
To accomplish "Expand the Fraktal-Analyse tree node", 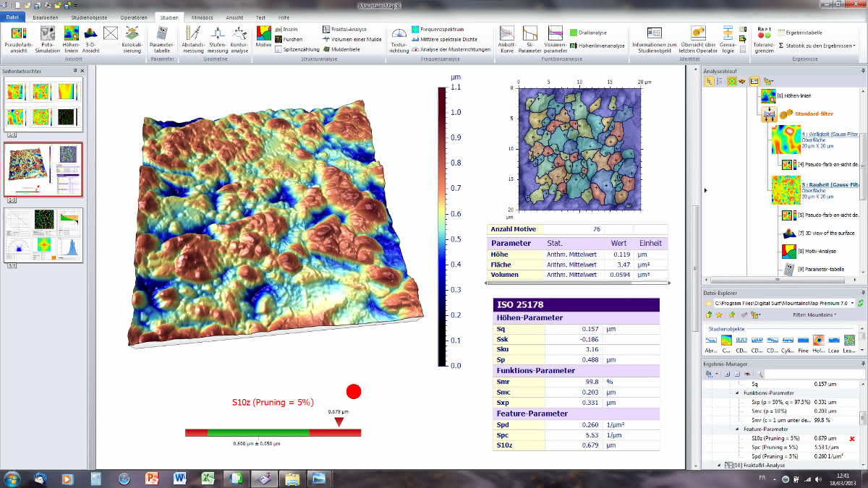I will [720, 465].
